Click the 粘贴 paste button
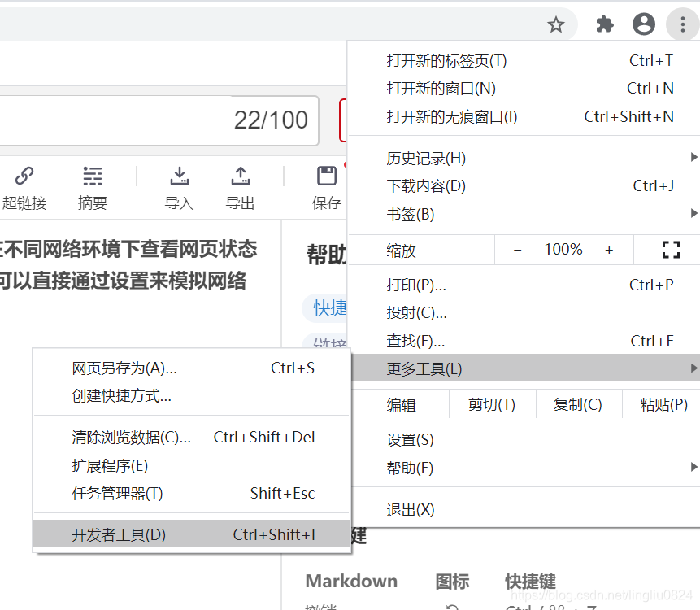700x610 pixels. (662, 404)
